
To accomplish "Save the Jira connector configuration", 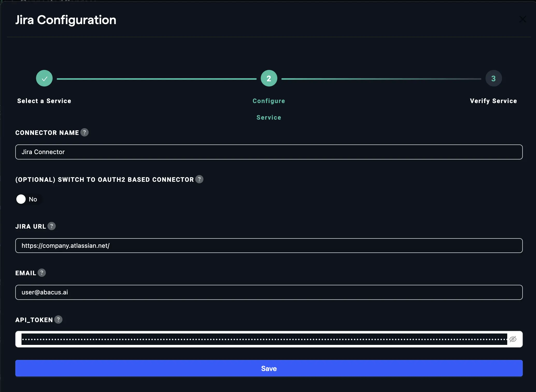I will (x=269, y=368).
